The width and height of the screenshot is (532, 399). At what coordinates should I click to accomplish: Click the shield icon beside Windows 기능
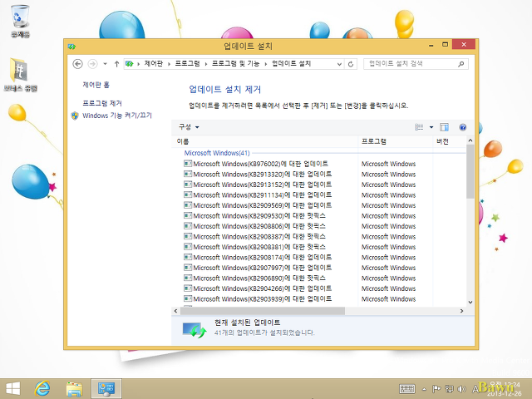pos(75,116)
